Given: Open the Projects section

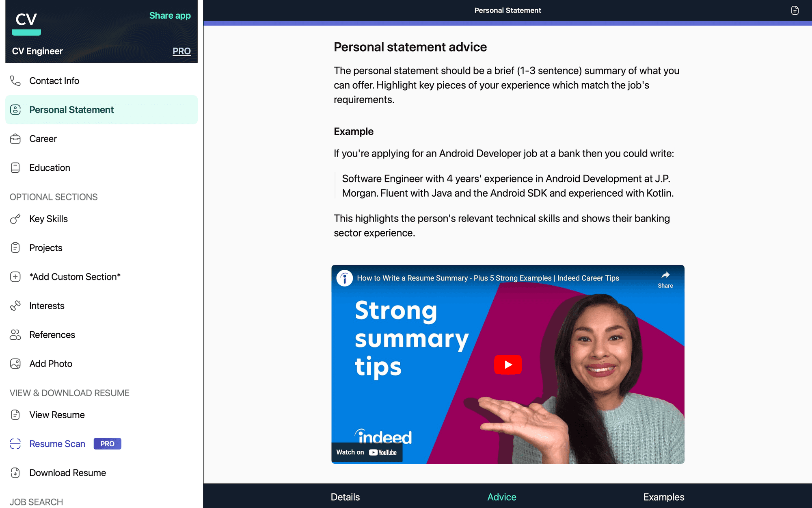Looking at the screenshot, I should [45, 247].
